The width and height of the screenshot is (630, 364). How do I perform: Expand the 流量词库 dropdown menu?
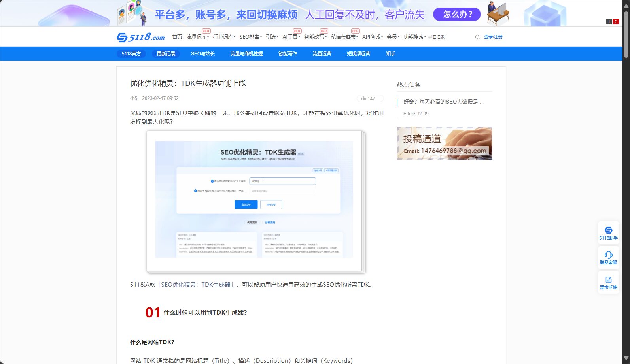198,37
